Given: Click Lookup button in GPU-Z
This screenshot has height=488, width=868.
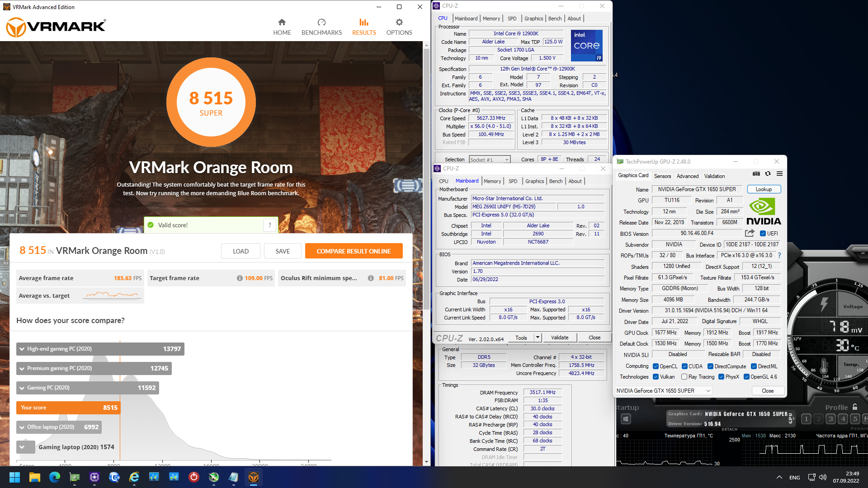Looking at the screenshot, I should click(x=764, y=189).
